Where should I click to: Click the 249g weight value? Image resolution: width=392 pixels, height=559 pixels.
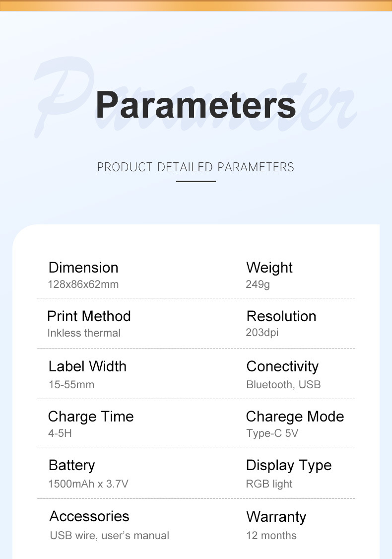[258, 284]
